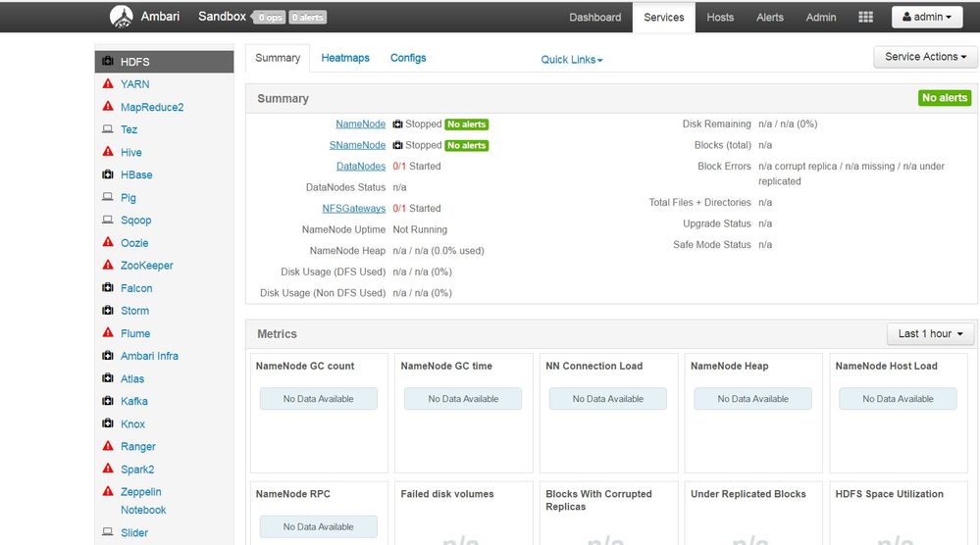This screenshot has width=980, height=545.
Task: Click the Kafka maintenance icon
Action: (x=108, y=401)
